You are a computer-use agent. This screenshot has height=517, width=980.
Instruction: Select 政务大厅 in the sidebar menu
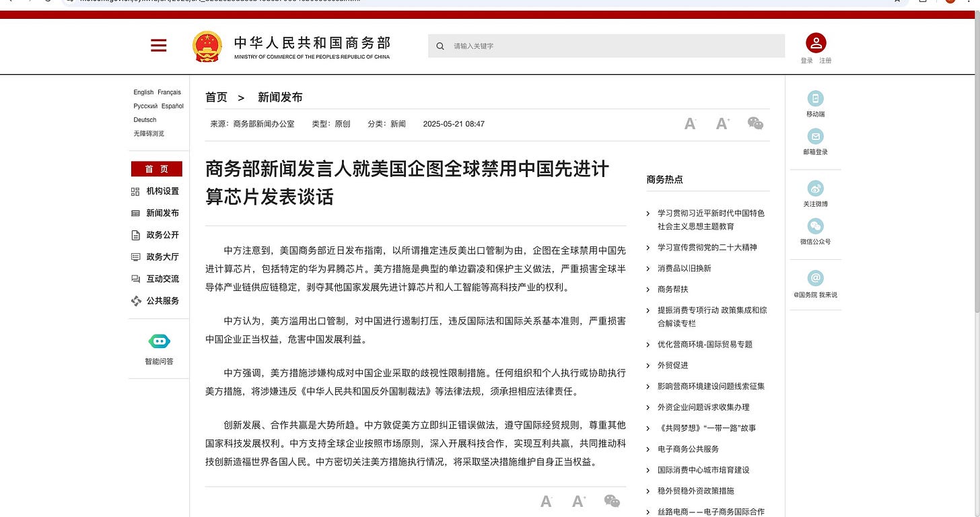point(163,257)
